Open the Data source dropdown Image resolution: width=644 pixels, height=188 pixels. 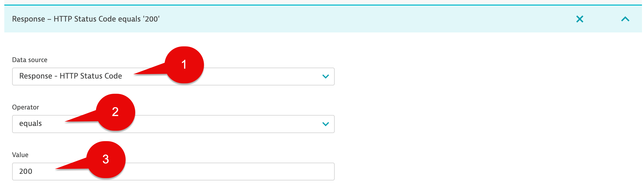click(x=173, y=77)
